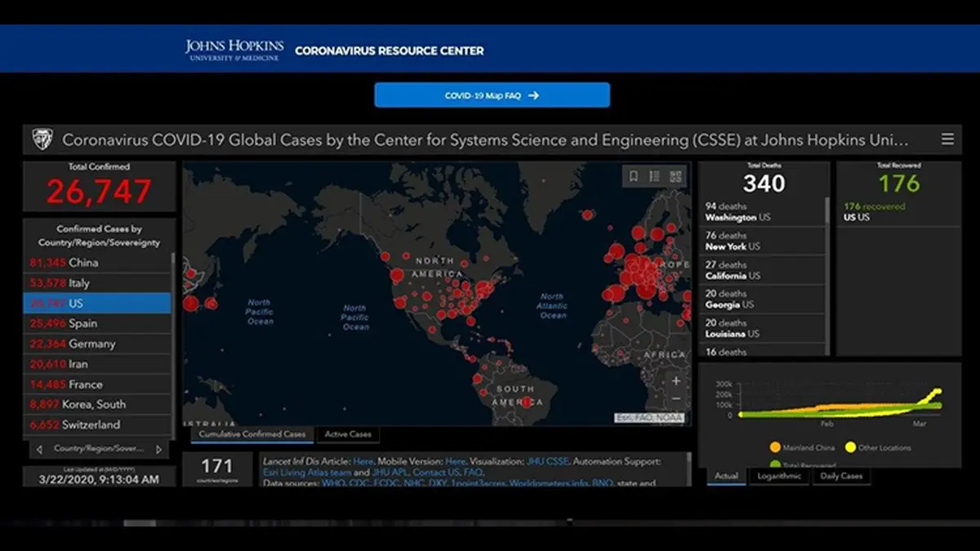
Task: Switch chart to Logarithmic tab
Action: (x=778, y=476)
